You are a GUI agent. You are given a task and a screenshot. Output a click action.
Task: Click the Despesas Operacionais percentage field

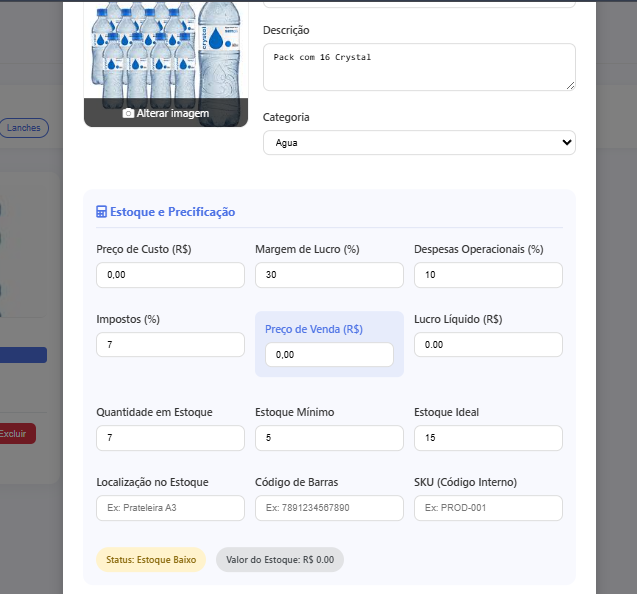(488, 275)
